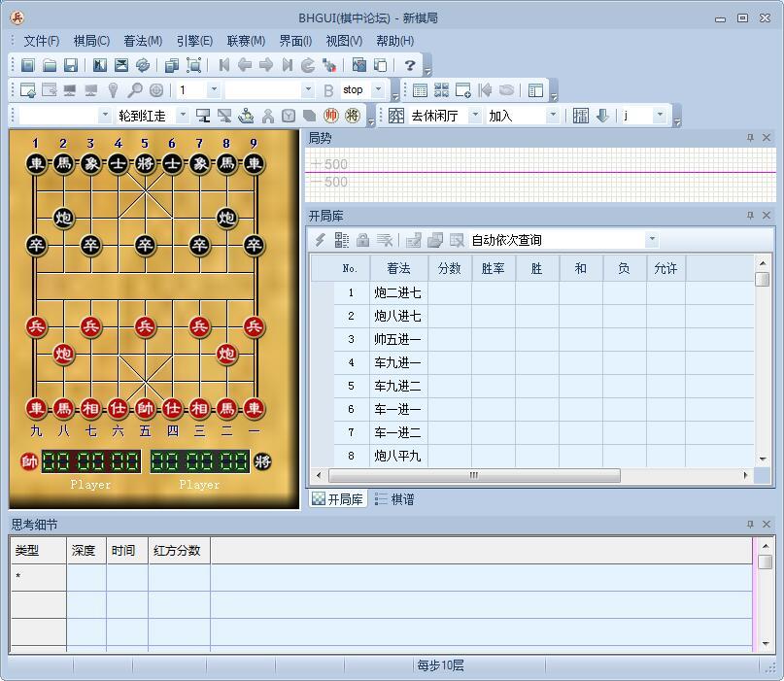Click the lightning query icon in 开局库
This screenshot has height=681, width=784.
tap(320, 241)
